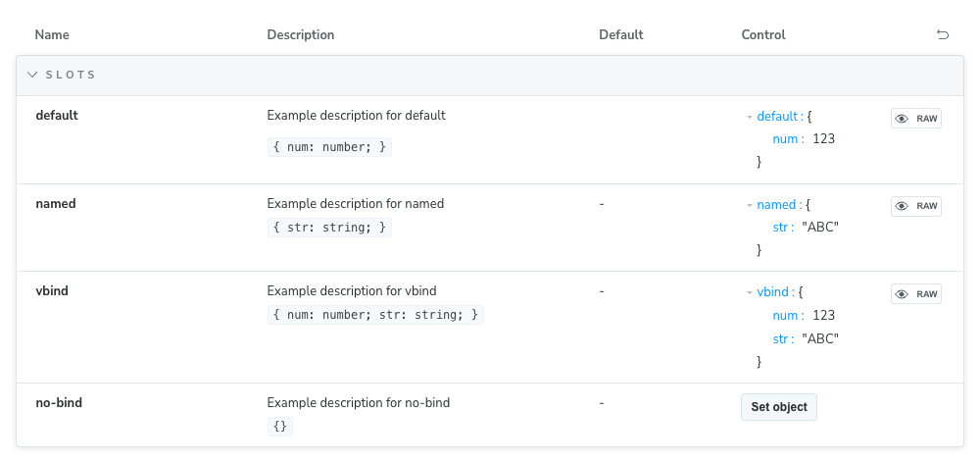Click the Set object button

click(x=778, y=407)
